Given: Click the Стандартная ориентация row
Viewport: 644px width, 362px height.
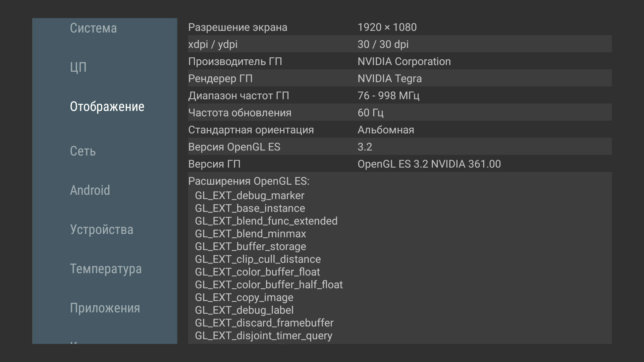Looking at the screenshot, I should click(399, 130).
